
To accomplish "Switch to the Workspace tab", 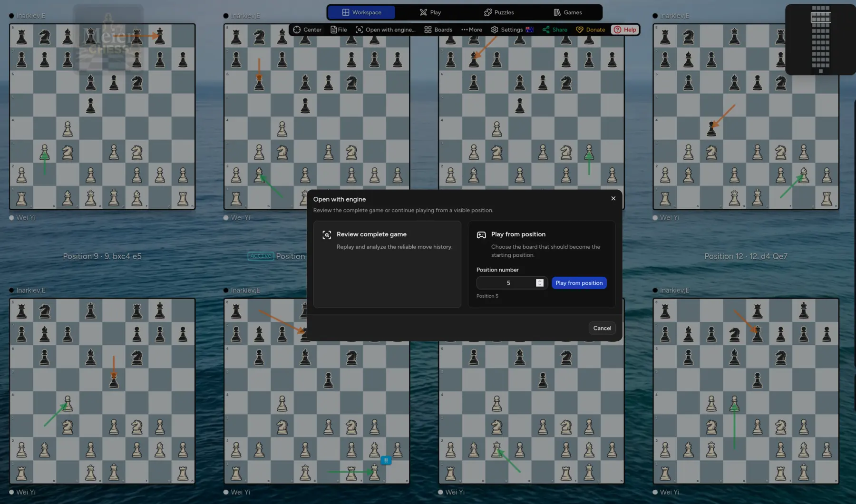I will point(361,12).
